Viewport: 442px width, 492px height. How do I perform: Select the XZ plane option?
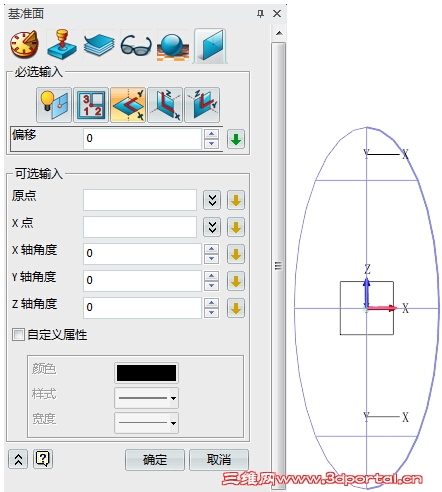point(165,105)
